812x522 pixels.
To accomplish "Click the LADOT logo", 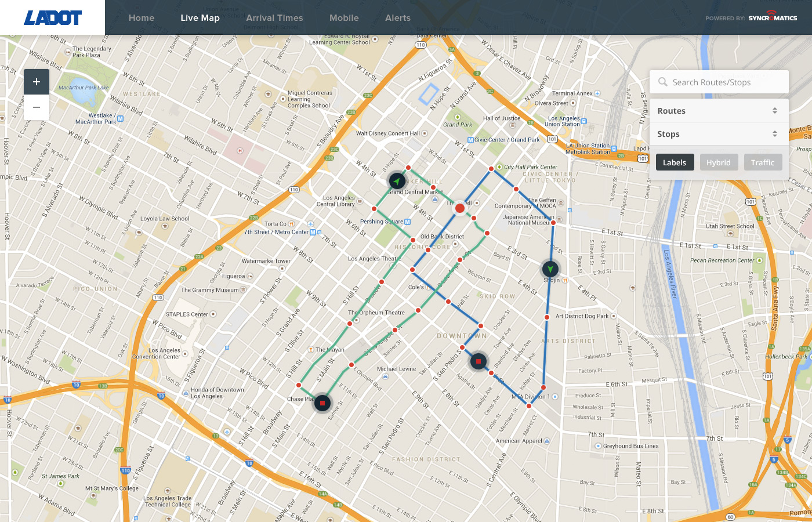I will [x=53, y=18].
